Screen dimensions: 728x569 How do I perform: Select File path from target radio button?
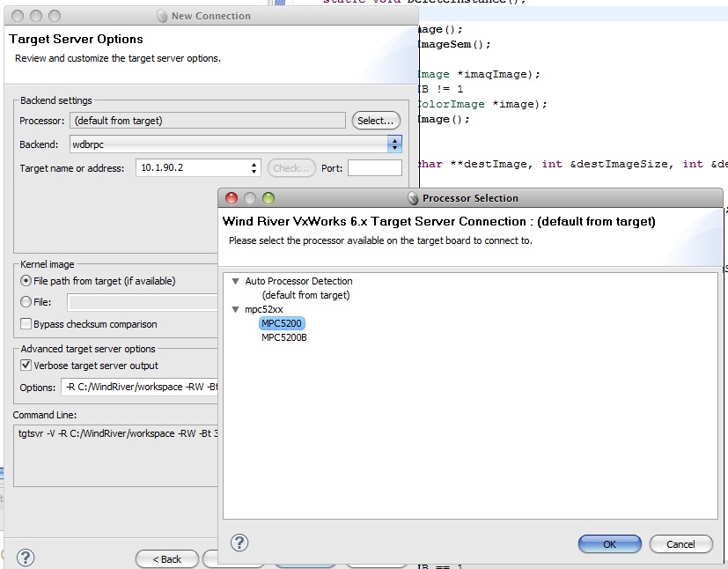[26, 281]
